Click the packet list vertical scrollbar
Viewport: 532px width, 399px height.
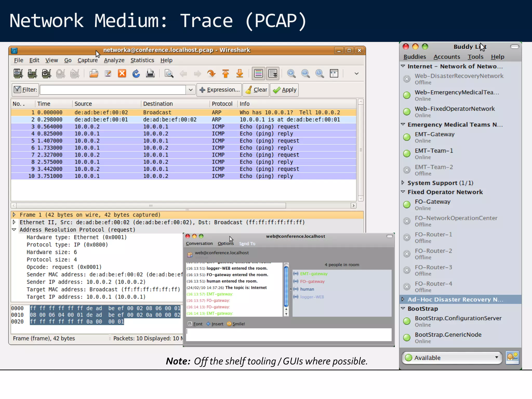361,150
